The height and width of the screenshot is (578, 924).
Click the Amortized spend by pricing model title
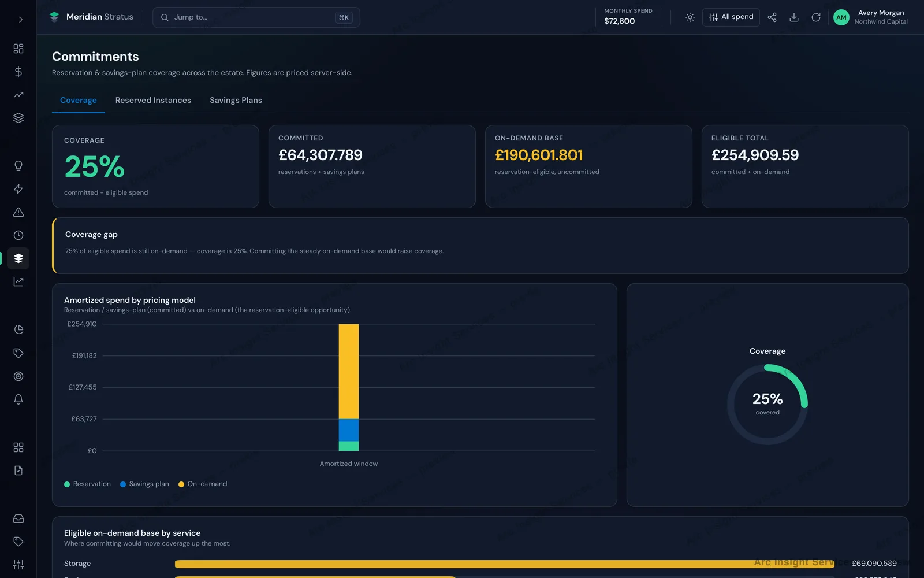point(130,300)
